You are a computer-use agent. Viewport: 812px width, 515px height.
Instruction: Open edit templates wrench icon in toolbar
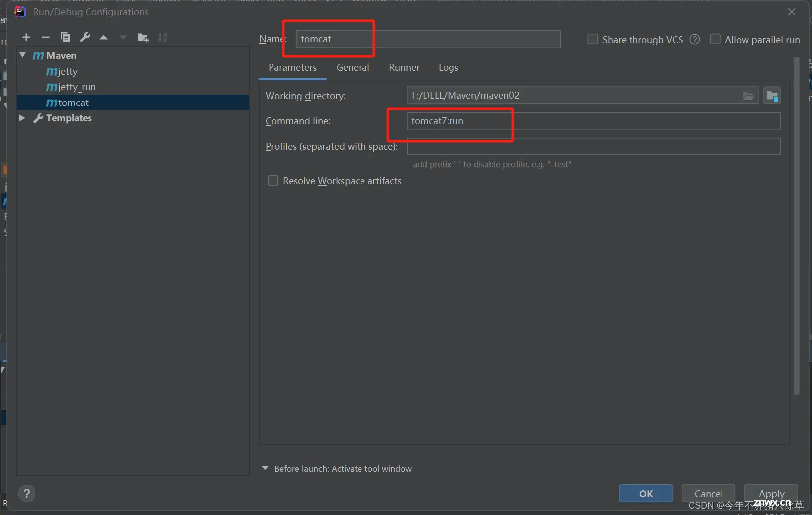click(85, 37)
